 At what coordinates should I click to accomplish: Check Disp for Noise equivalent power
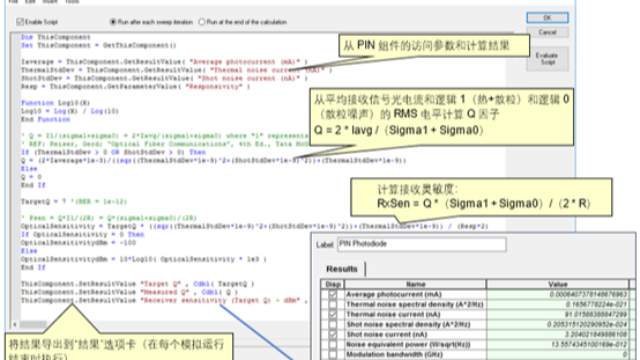tap(333, 344)
